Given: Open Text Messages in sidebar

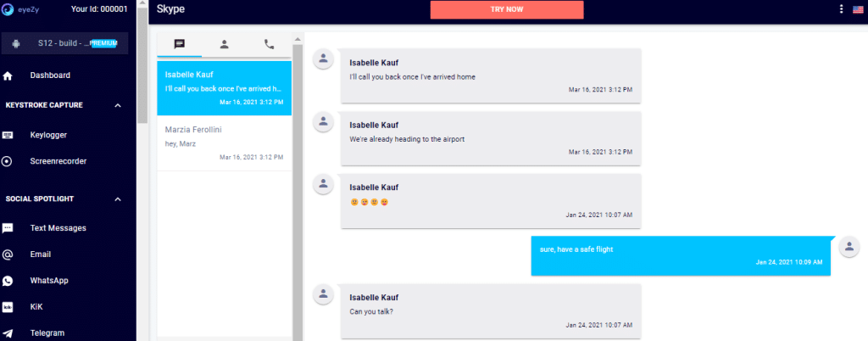Looking at the screenshot, I should (58, 228).
